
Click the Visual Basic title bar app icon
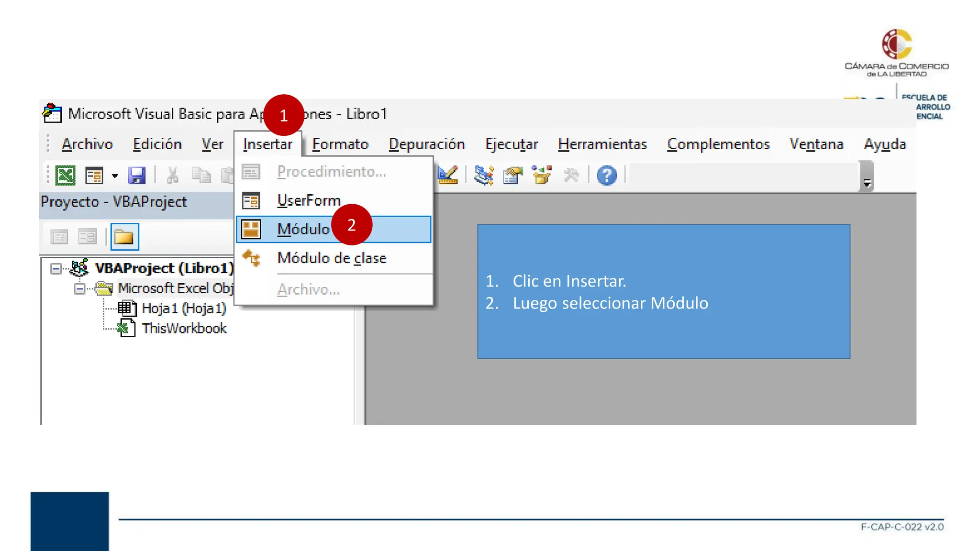[x=52, y=113]
